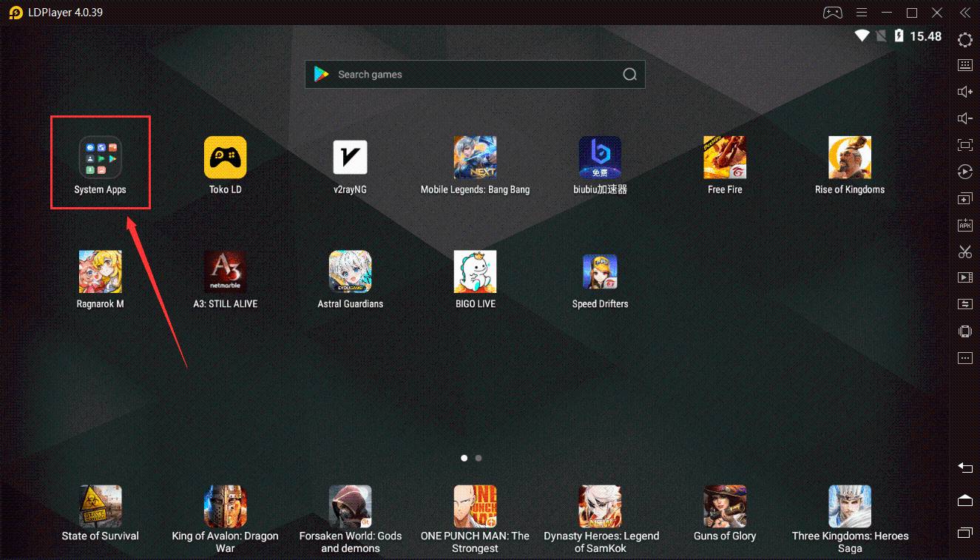The image size is (980, 560).
Task: Launch Mobile Legends: Bang Bang
Action: (475, 157)
